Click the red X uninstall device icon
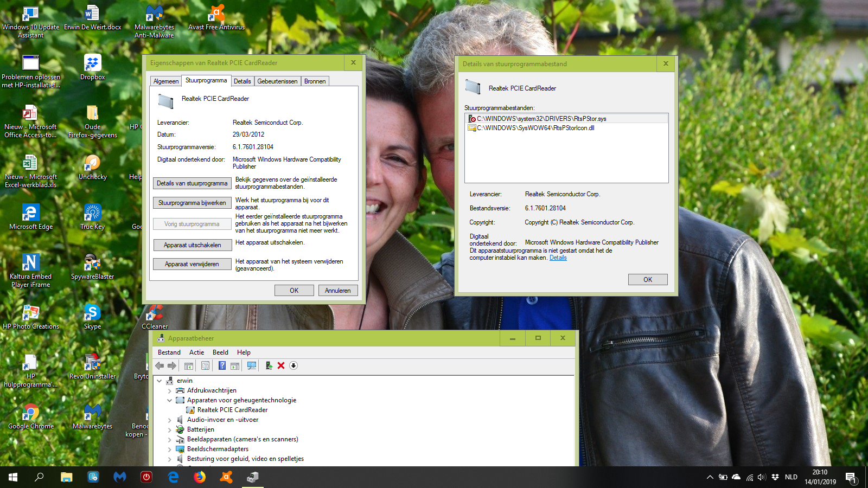Viewport: 868px width, 488px height. coord(281,365)
